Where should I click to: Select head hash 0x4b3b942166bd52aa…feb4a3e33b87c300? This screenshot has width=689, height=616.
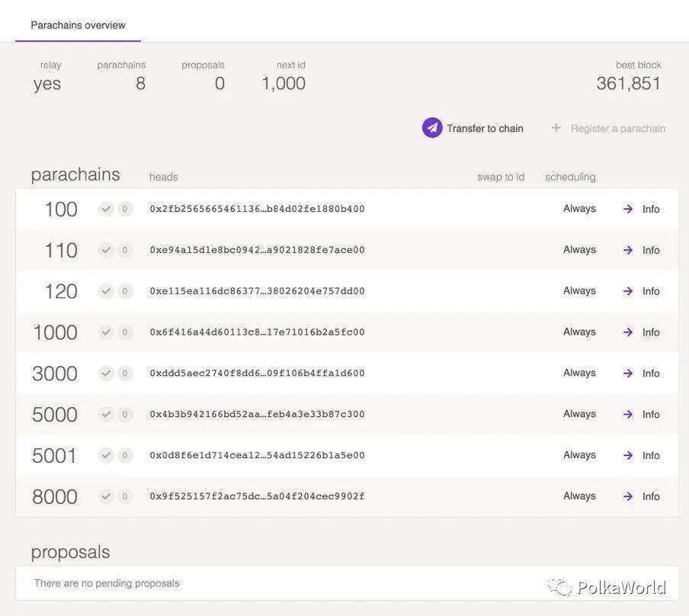[257, 414]
